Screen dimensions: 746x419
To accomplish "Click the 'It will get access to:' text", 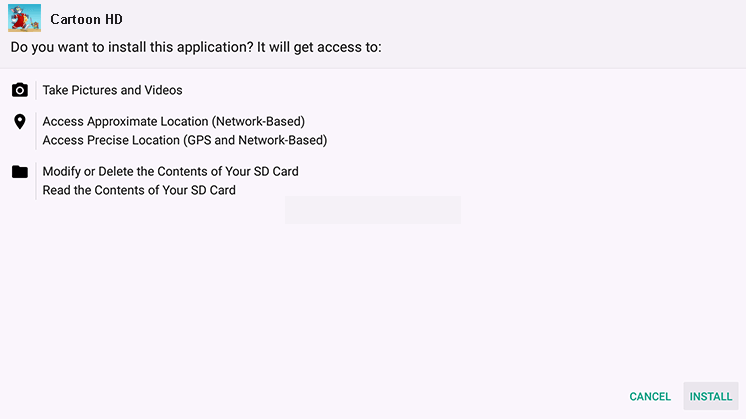I will (319, 47).
